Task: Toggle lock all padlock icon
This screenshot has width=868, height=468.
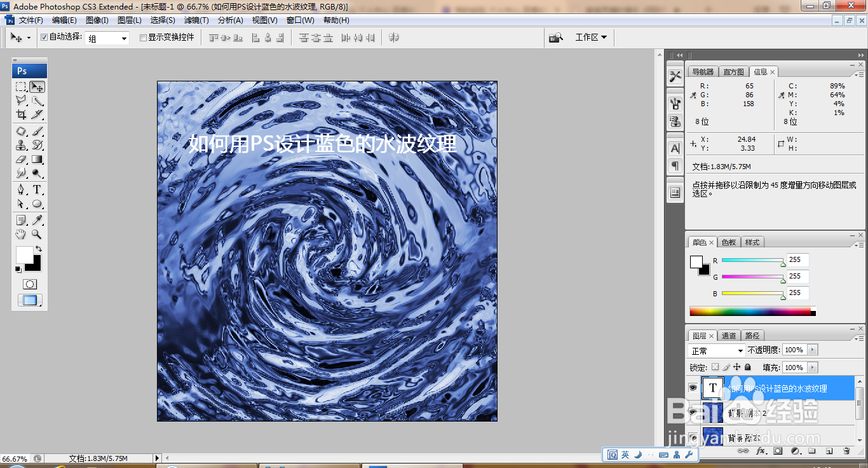Action: coord(748,367)
